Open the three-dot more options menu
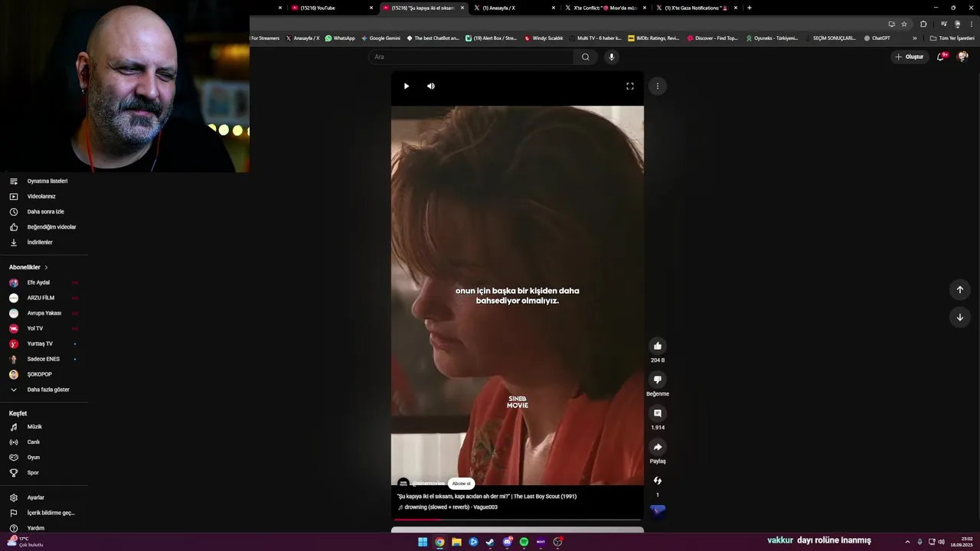 [x=658, y=86]
